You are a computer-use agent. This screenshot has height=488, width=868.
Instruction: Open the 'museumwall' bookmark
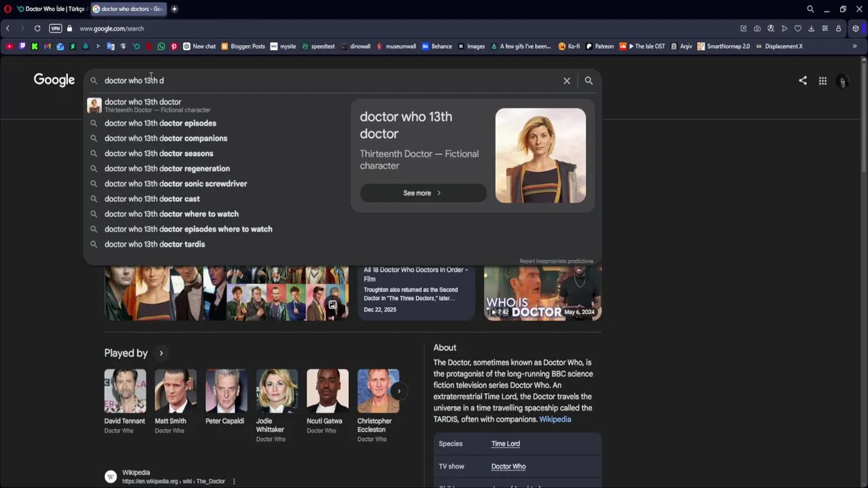click(396, 46)
